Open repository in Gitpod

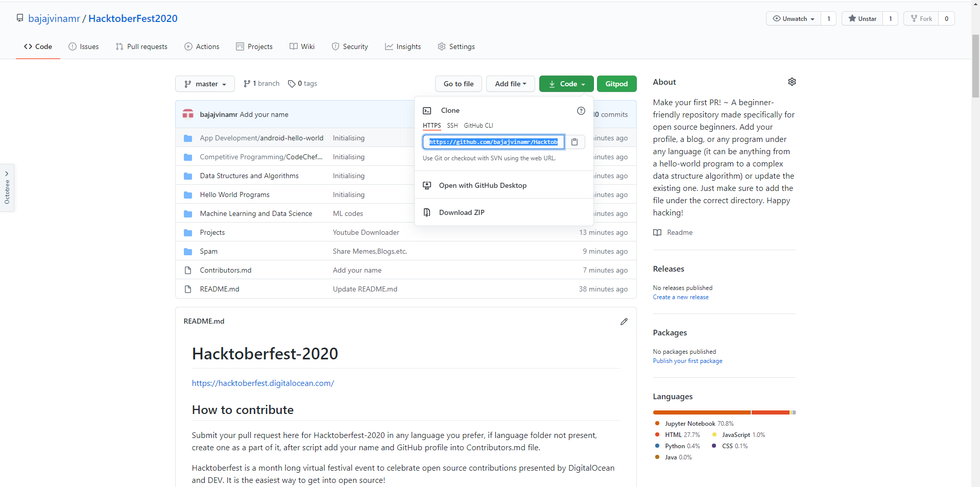click(x=616, y=84)
